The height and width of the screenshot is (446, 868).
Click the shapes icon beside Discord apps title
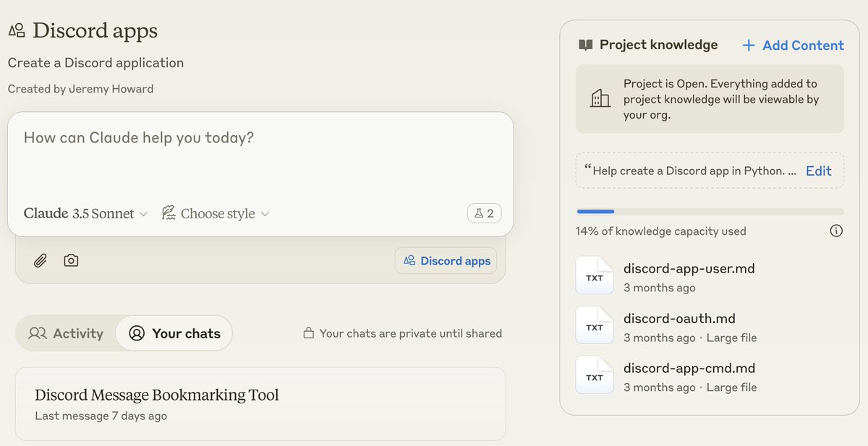coord(17,31)
